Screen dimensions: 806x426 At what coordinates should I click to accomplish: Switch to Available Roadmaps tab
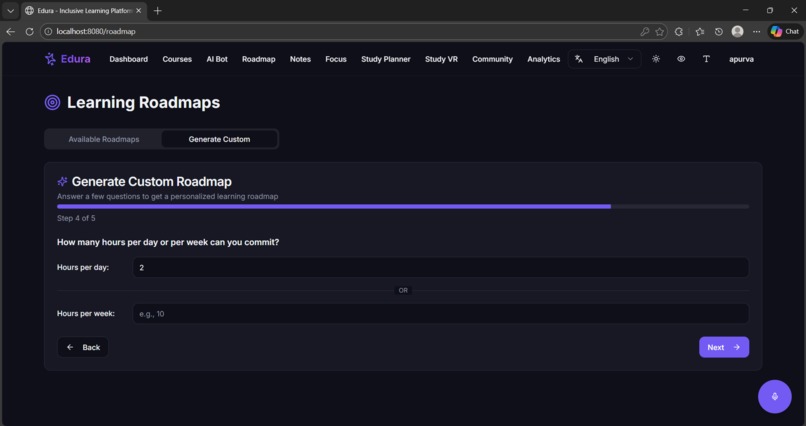(x=104, y=139)
